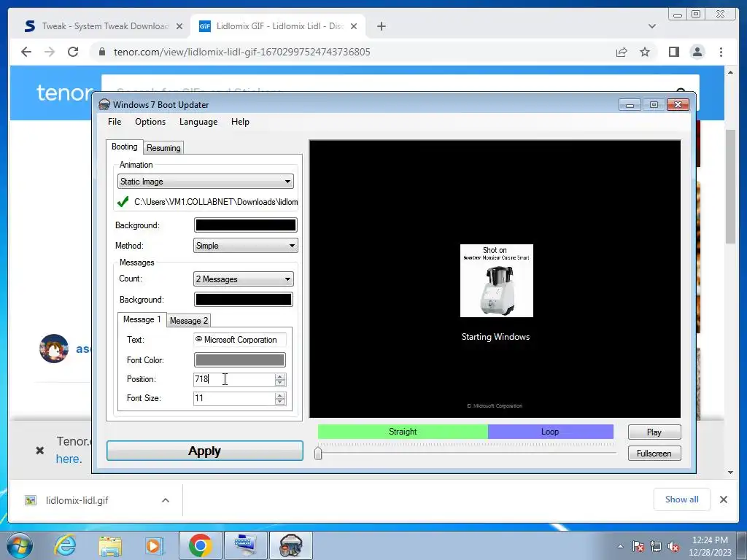The image size is (747, 560).
Task: Click the address bar lock icon
Action: (x=101, y=52)
